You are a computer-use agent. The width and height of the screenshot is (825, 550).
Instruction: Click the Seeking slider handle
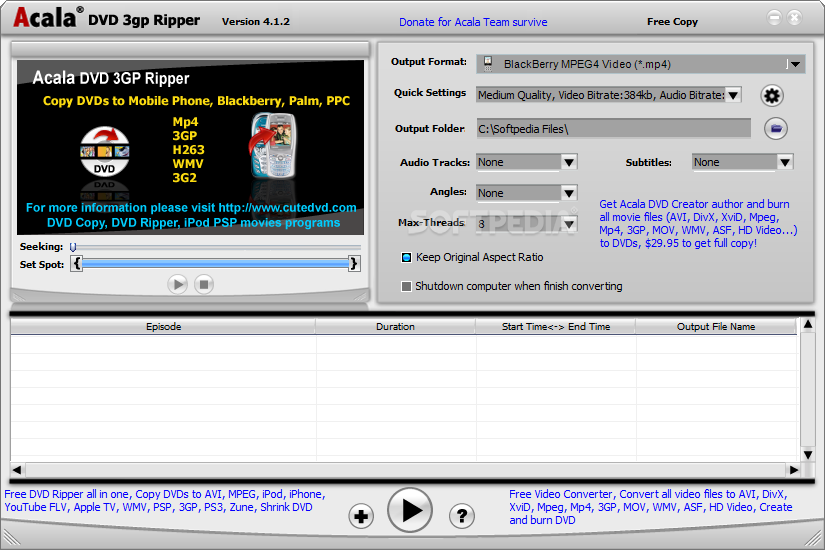[x=73, y=246]
